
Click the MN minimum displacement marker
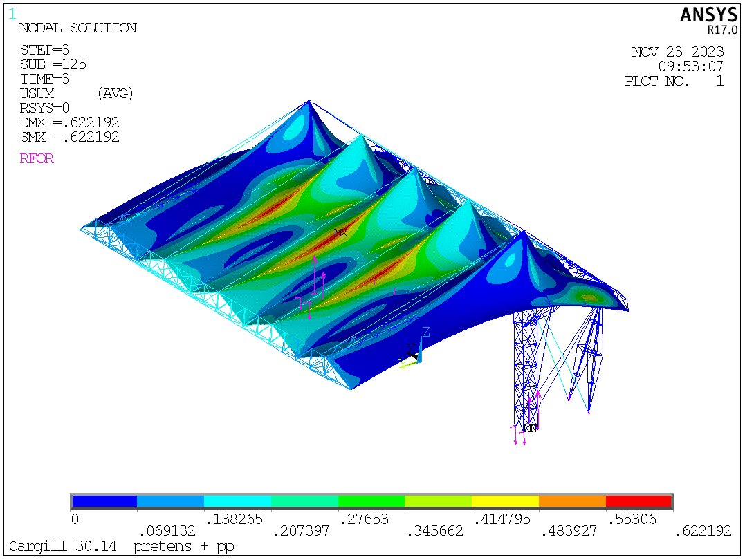[x=529, y=429]
